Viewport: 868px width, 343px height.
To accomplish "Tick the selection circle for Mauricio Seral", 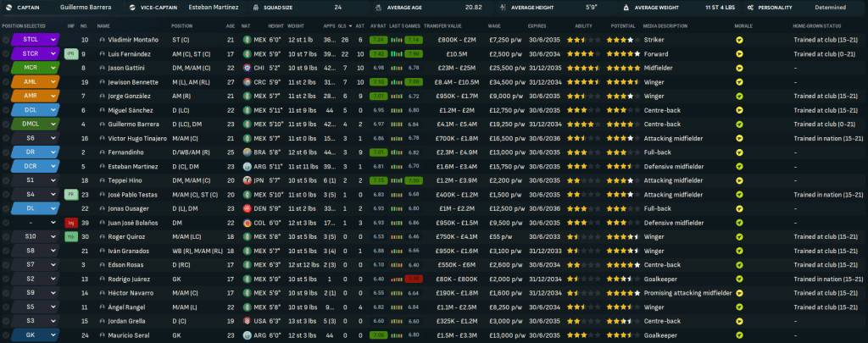I will 7,335.
